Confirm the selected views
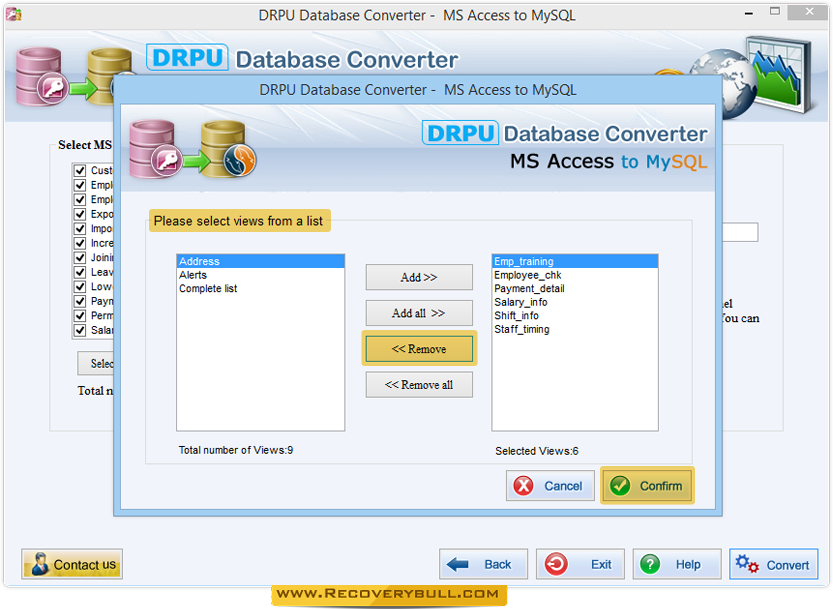This screenshot has width=833, height=609. (x=647, y=485)
